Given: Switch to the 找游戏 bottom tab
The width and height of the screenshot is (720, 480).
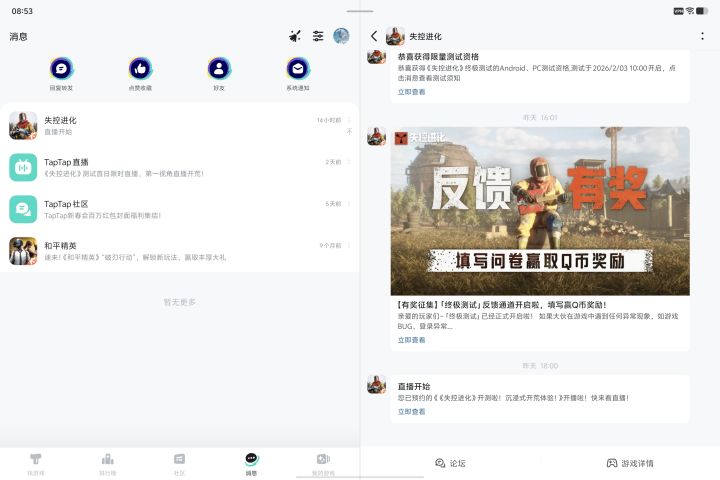Looking at the screenshot, I should pos(36,464).
